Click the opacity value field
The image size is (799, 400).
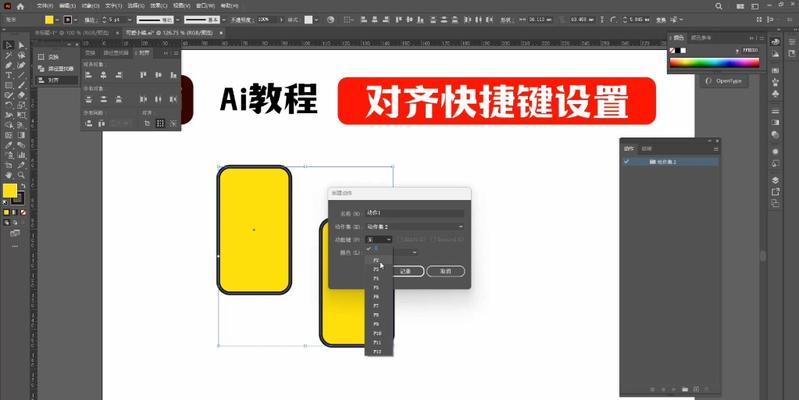[267, 20]
